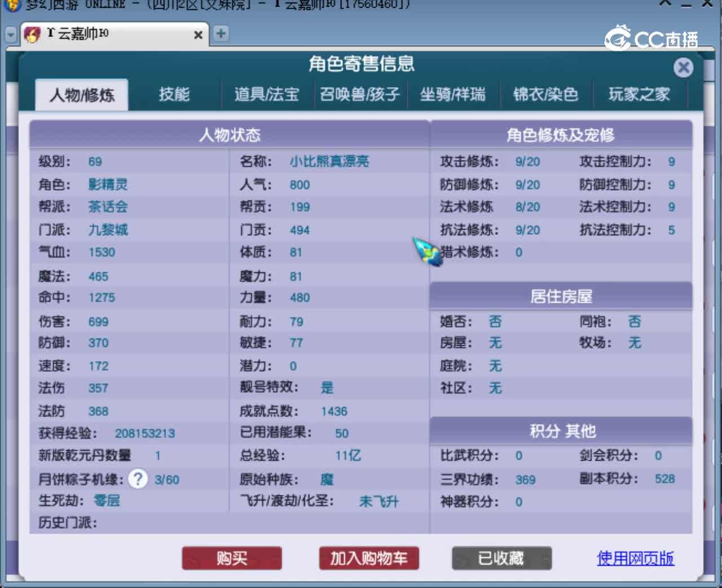Screen dimensions: 722x588
Task: Select the 云嘉帅 window tab
Action: pyautogui.click(x=115, y=34)
